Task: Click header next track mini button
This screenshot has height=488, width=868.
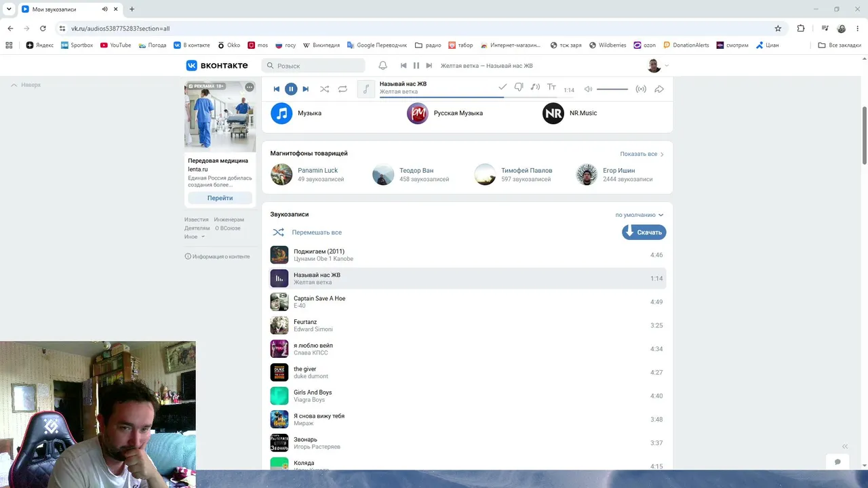Action: coord(429,66)
